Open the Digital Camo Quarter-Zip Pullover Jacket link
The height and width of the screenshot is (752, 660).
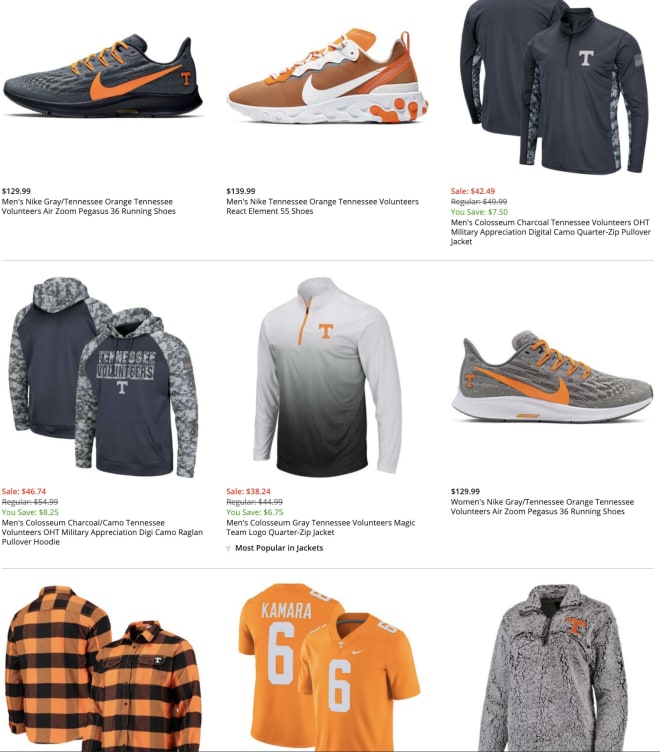click(x=551, y=232)
